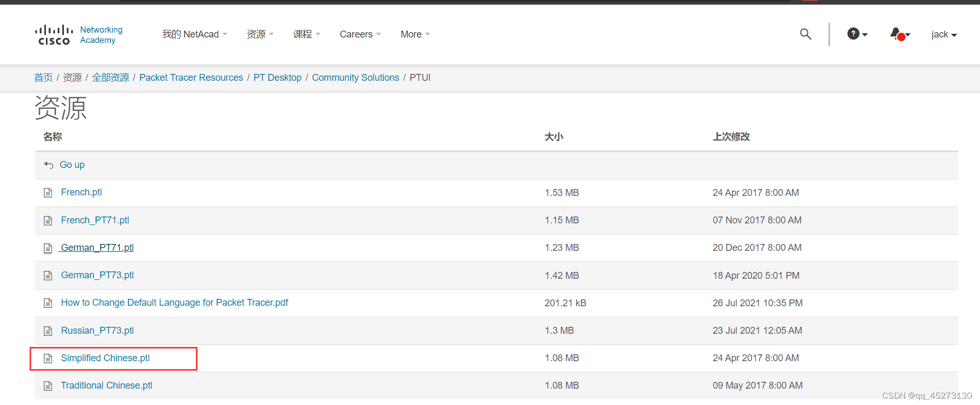Expand the 资源 navigation menu
The image size is (980, 405).
(x=260, y=34)
